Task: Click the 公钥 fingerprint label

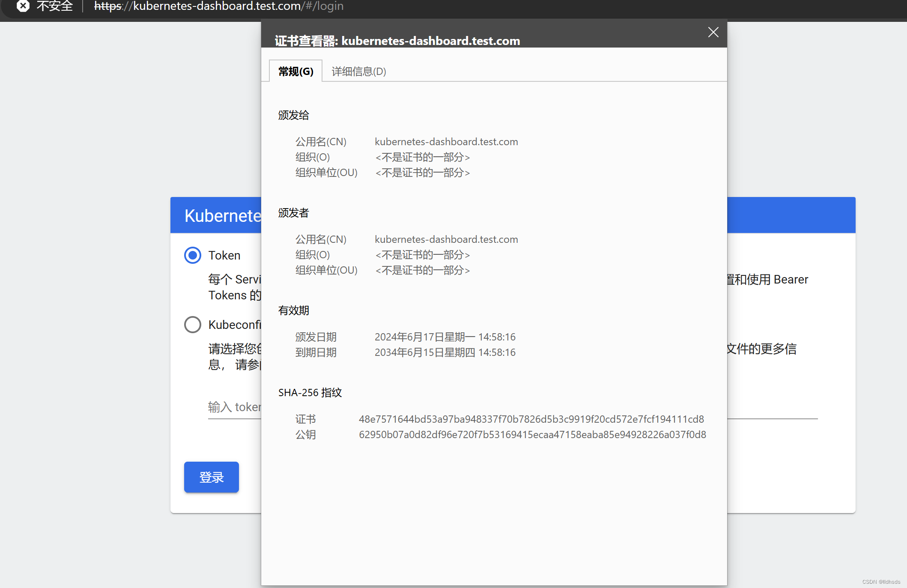Action: coord(305,435)
